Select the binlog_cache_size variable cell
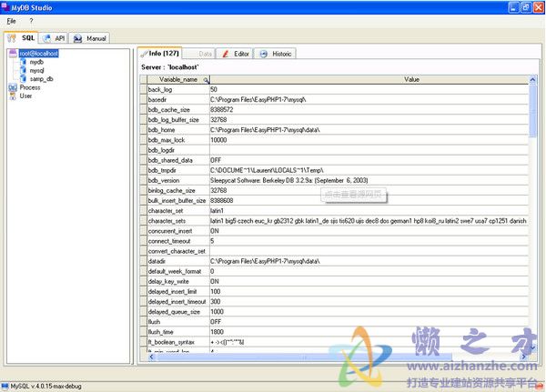The height and width of the screenshot is (392, 546). (x=178, y=190)
